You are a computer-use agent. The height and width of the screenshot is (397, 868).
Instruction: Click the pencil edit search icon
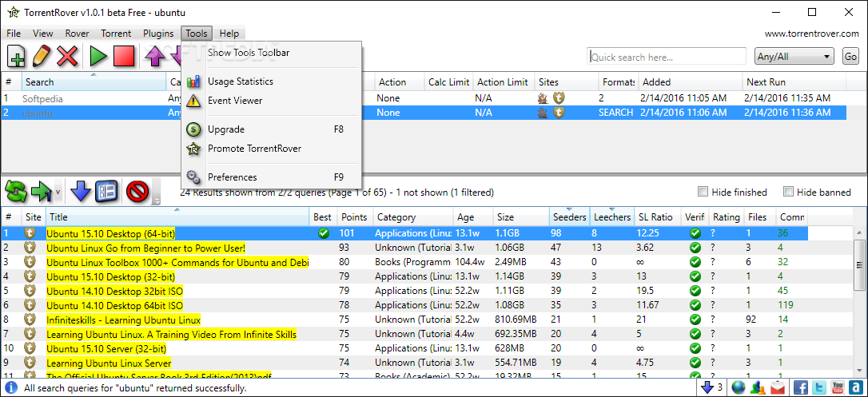[42, 57]
